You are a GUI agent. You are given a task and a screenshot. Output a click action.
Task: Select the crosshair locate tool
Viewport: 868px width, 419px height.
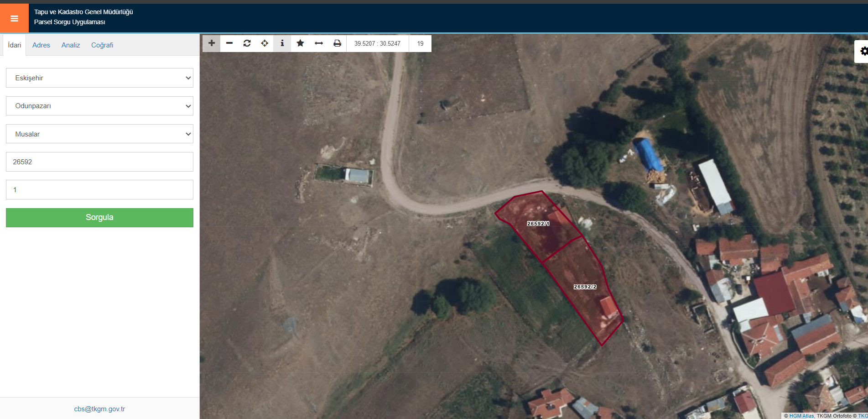pos(265,43)
